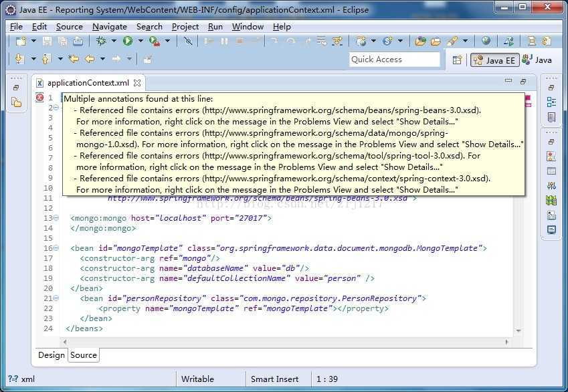This screenshot has width=568, height=392.
Task: Maximize the editor area
Action: [523, 82]
